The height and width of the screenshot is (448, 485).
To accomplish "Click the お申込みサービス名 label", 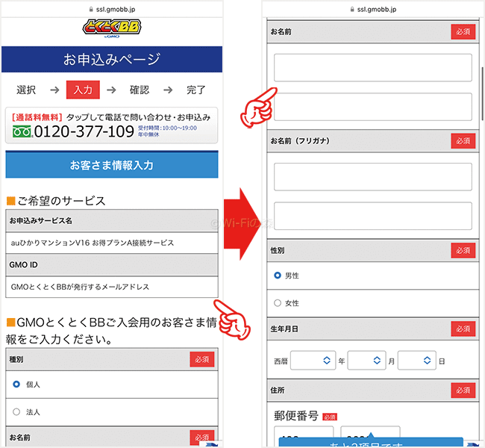I will [x=40, y=221].
